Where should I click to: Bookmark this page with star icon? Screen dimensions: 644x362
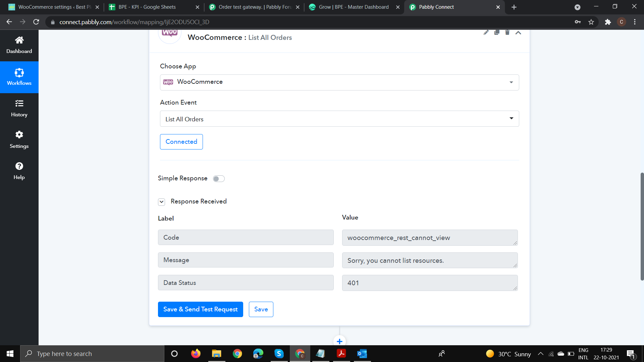click(x=591, y=22)
